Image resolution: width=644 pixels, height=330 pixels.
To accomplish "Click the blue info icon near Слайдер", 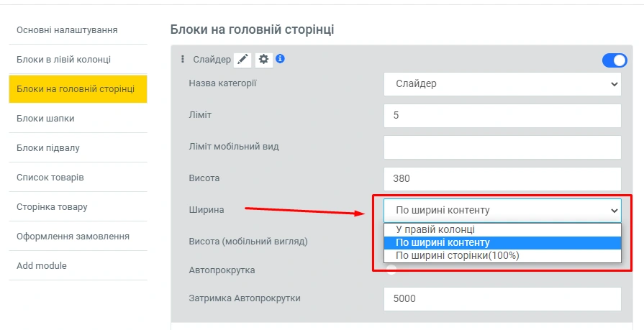I will pyautogui.click(x=280, y=59).
